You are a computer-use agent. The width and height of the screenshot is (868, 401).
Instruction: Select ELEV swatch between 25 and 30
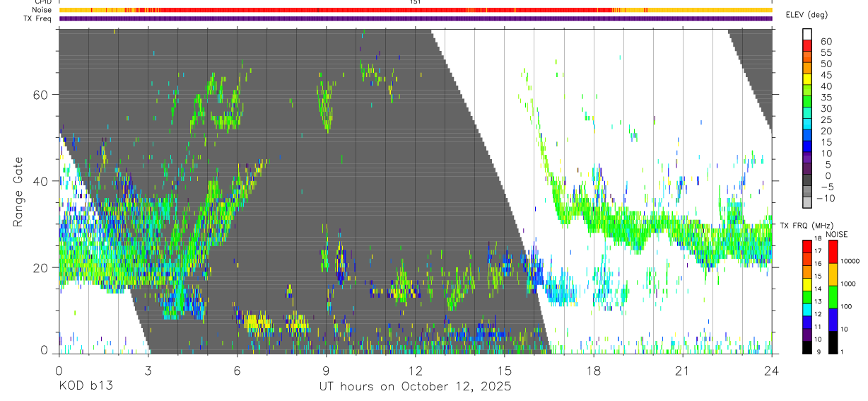point(807,112)
